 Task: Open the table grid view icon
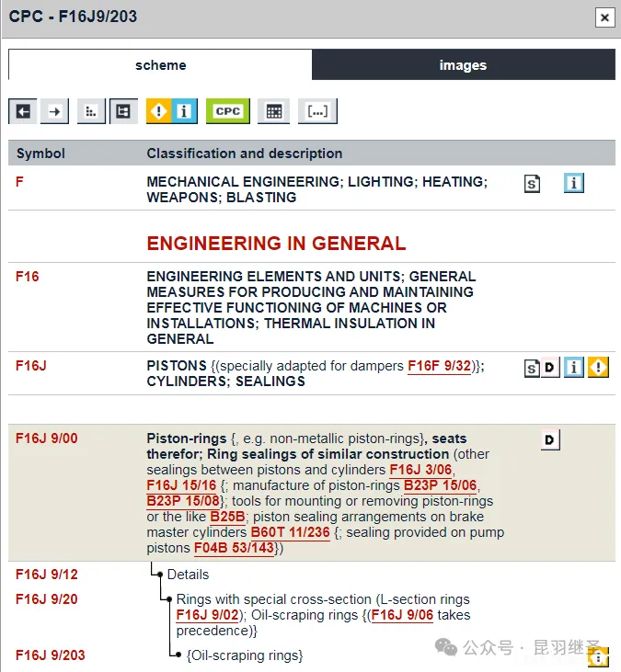coord(273,111)
